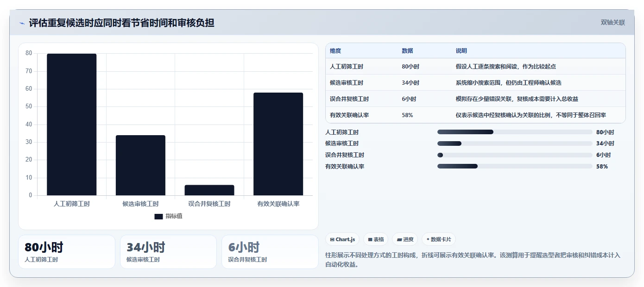Click the description starting 系统缩小搜索范围
This screenshot has height=287, width=644.
pos(509,83)
